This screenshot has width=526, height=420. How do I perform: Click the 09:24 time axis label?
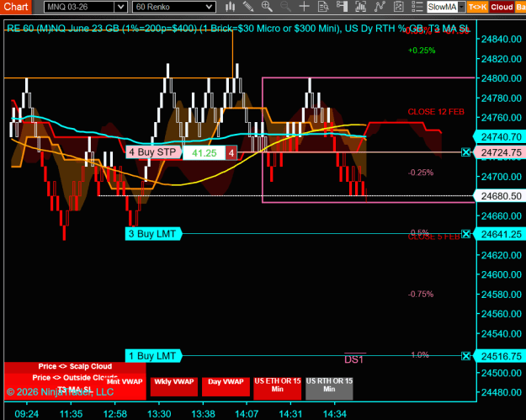pos(27,414)
